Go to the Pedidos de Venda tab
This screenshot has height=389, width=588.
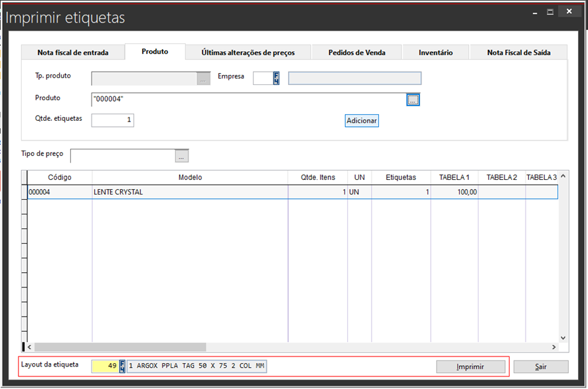point(356,52)
